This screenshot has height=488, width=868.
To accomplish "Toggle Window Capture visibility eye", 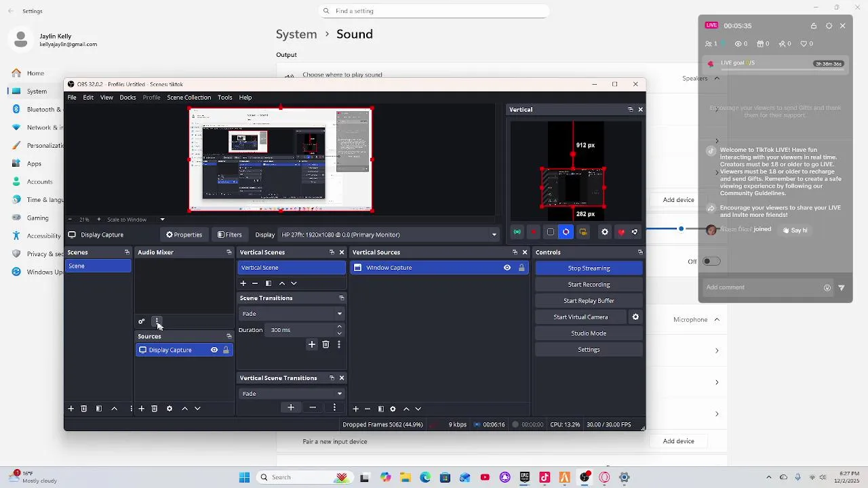I will pos(507,268).
